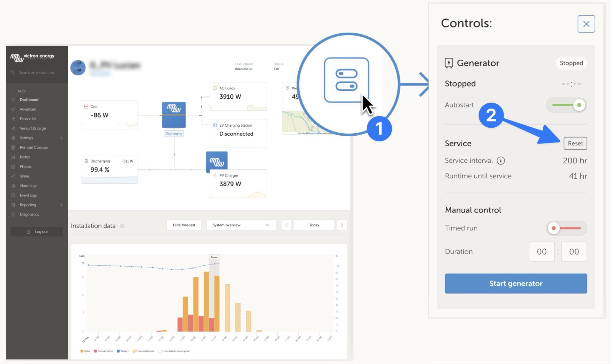Click the Controls toggle-switches icon
Screen dimensions: 611x364
click(346, 80)
